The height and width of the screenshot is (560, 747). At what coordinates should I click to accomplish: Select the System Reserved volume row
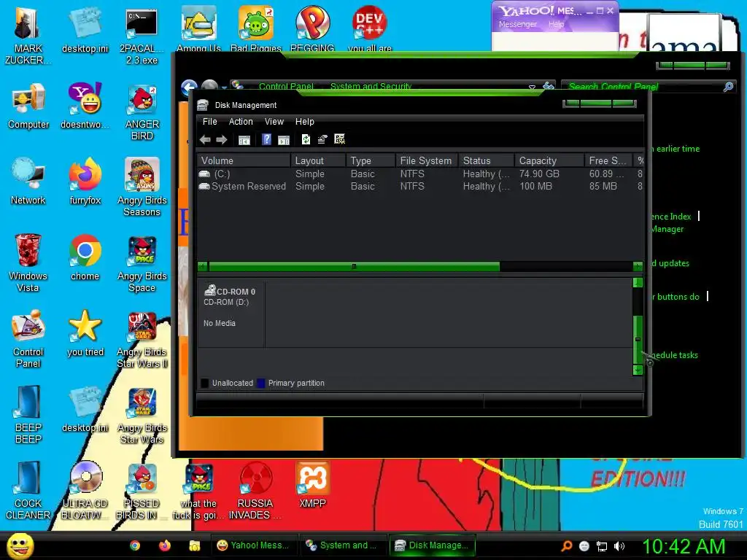[420, 186]
